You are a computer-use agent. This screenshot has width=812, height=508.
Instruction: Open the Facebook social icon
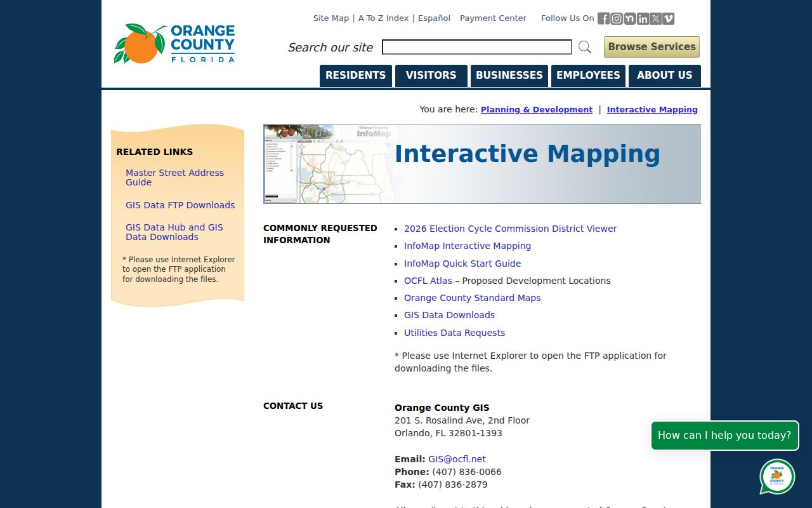click(603, 18)
